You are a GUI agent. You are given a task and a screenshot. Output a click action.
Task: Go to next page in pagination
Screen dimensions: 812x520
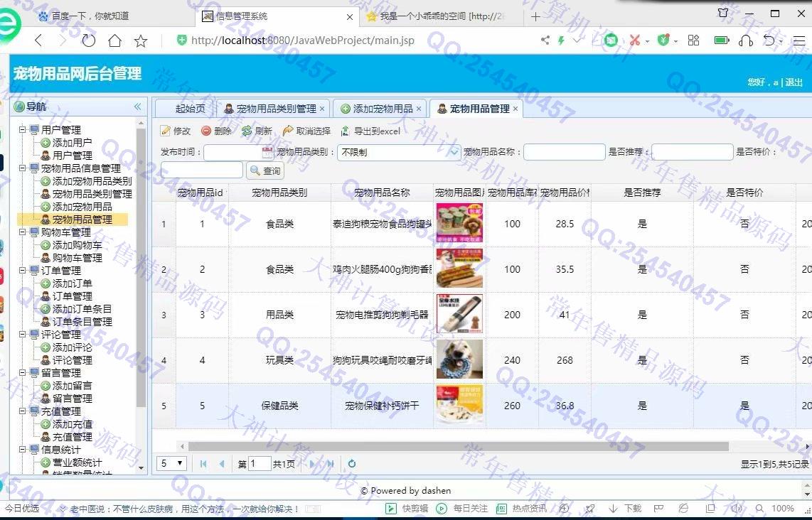[312, 464]
